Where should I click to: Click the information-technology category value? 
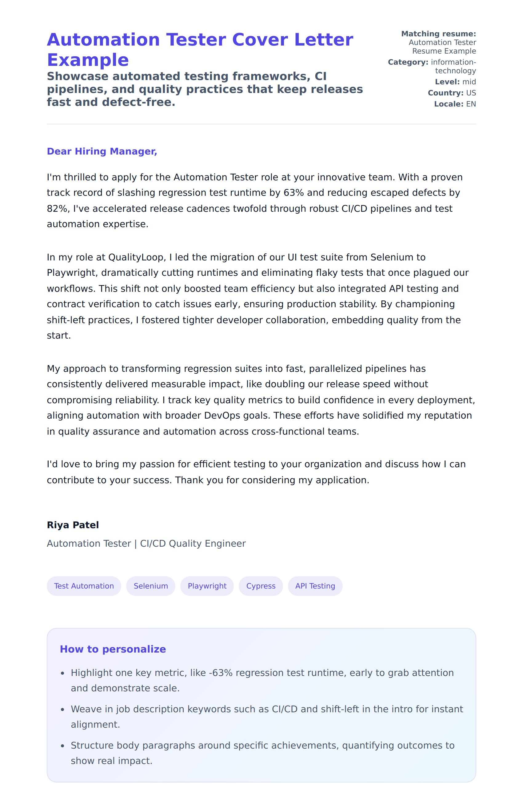click(x=453, y=66)
